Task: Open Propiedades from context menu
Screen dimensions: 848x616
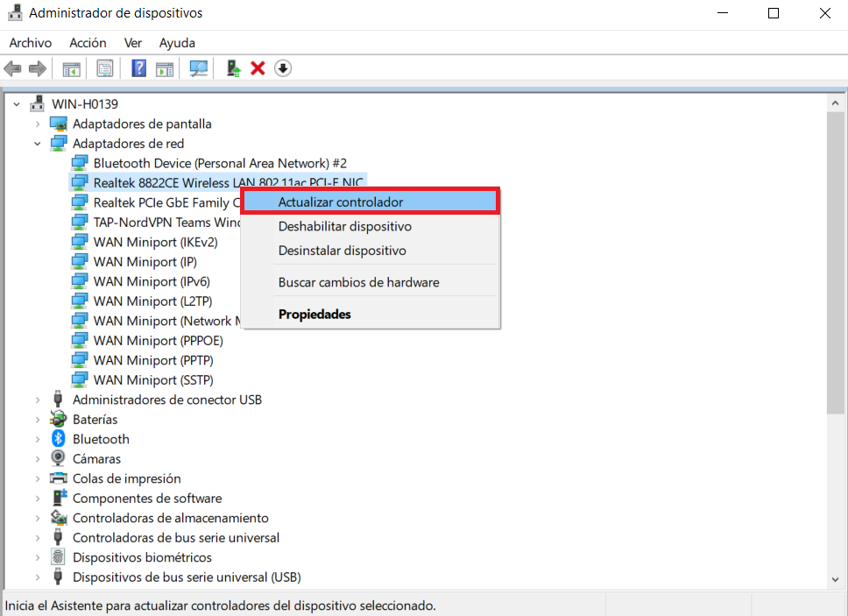Action: (x=370, y=314)
